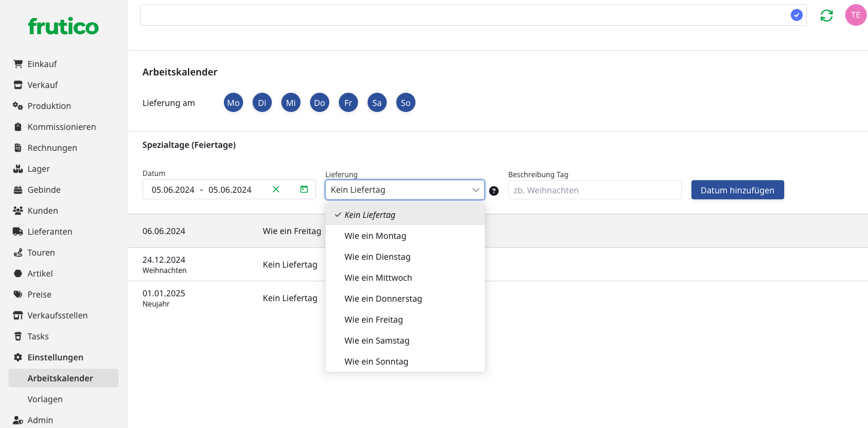Open Einkauf via shopping cart icon
This screenshot has width=868, height=428.
(18, 64)
